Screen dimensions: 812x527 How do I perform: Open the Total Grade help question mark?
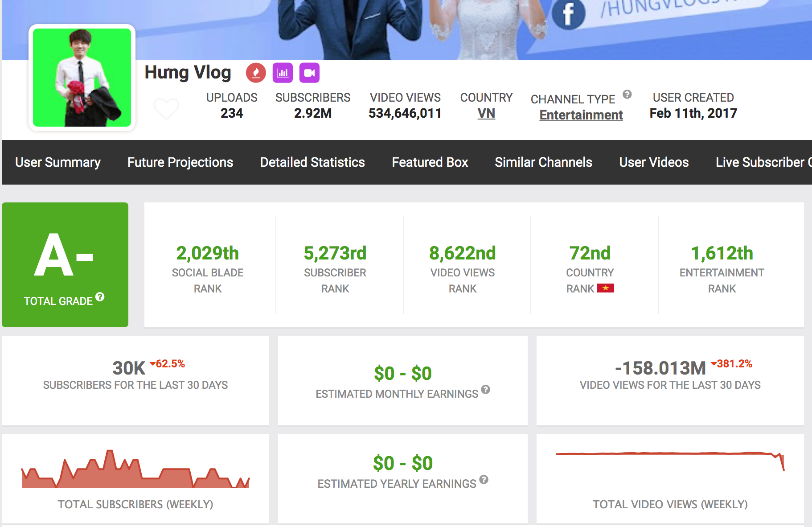pyautogui.click(x=100, y=297)
